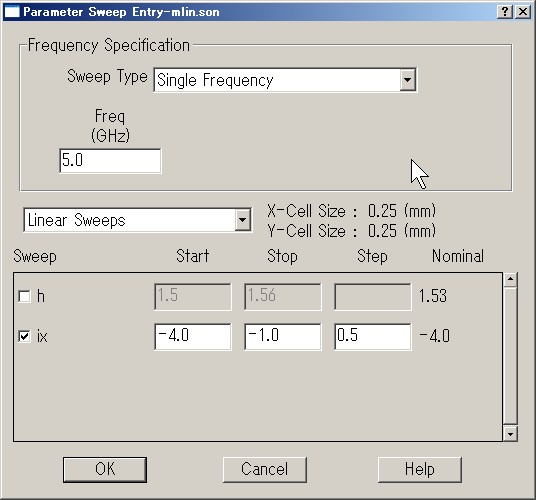This screenshot has height=500, width=536.
Task: Click the OK button
Action: (x=105, y=470)
